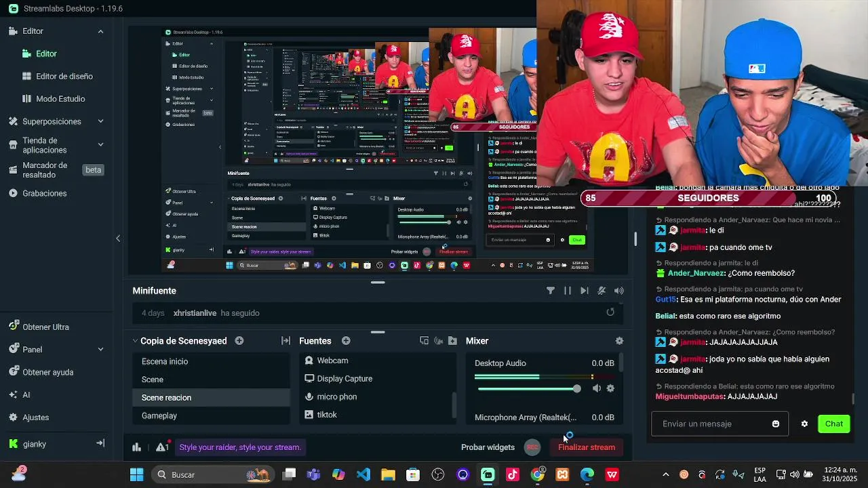The image size is (868, 488).
Task: Open Ajustes settings
Action: coord(29,418)
